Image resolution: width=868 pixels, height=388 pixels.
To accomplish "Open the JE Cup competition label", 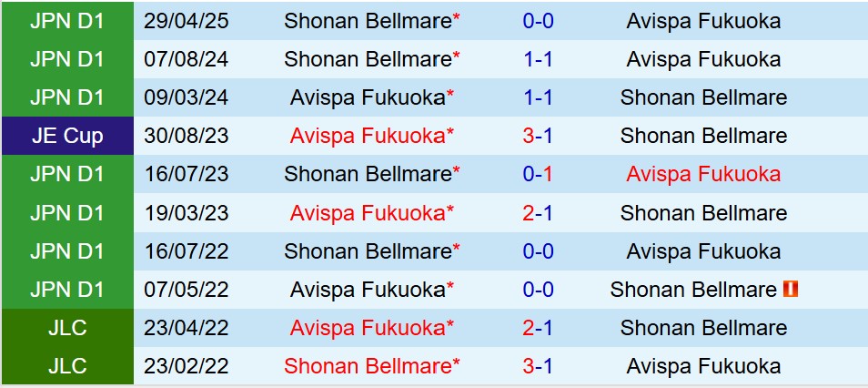I will 66,136.
